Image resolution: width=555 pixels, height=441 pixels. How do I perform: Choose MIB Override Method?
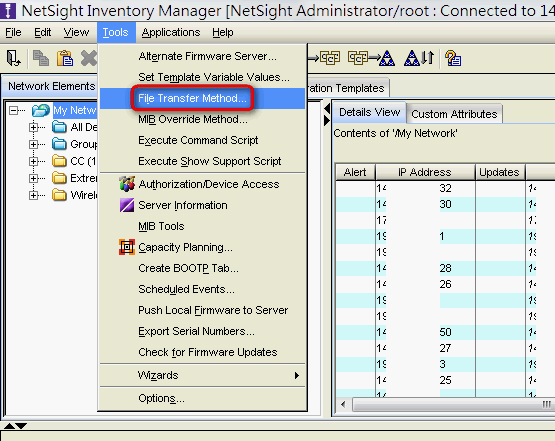pos(202,119)
